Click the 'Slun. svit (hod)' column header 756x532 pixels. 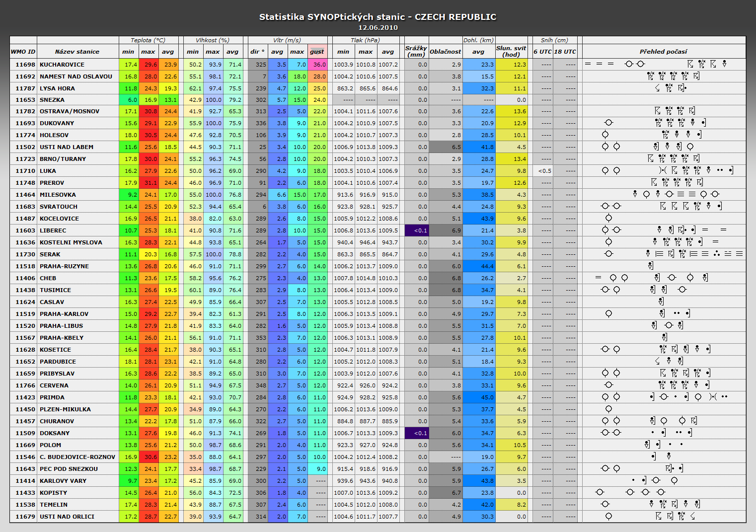pos(511,52)
